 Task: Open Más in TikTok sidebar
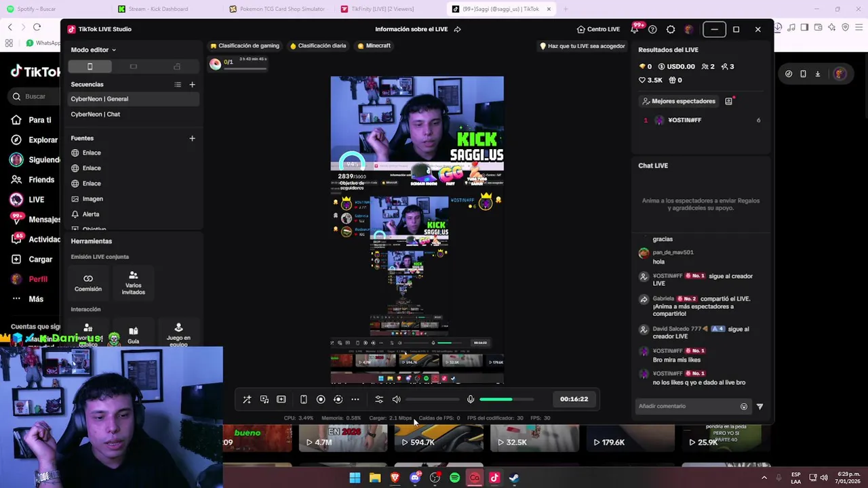coord(27,299)
